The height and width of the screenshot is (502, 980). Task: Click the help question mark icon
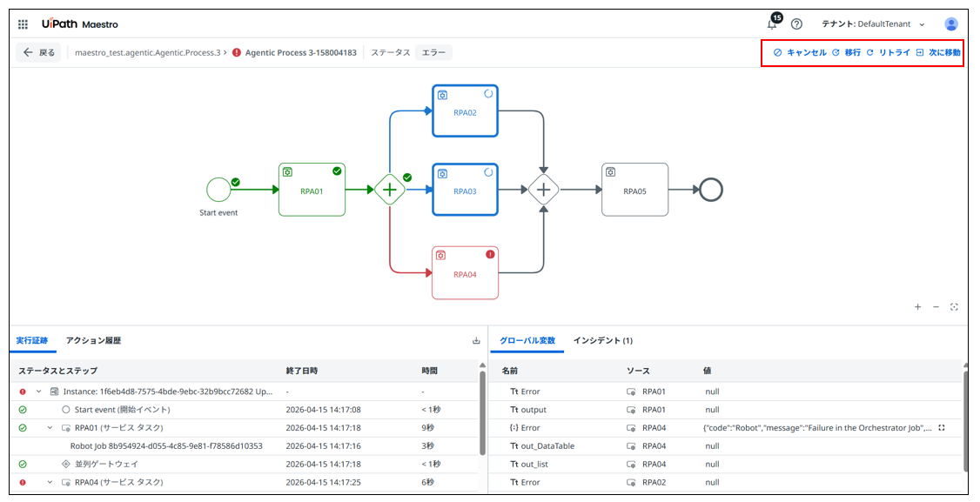(x=796, y=24)
